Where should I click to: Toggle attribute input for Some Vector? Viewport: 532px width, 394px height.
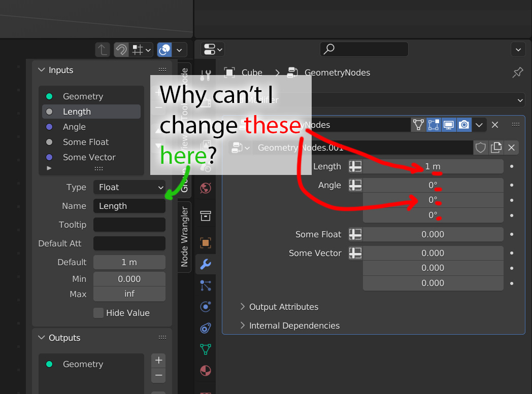pyautogui.click(x=355, y=253)
